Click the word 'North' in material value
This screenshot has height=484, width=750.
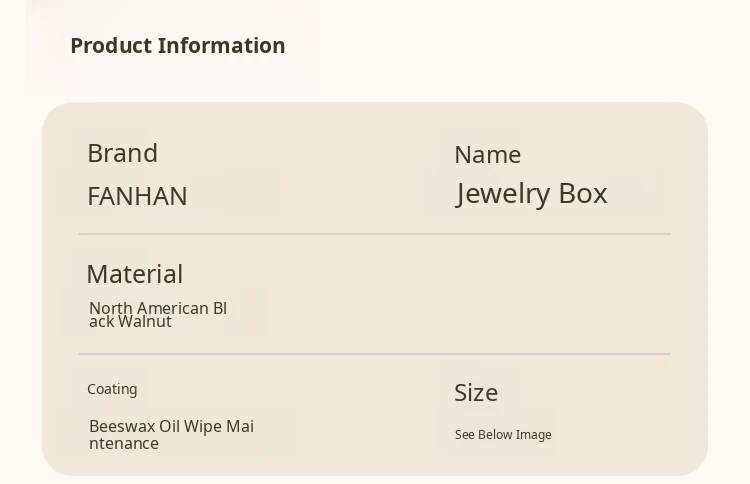111,308
